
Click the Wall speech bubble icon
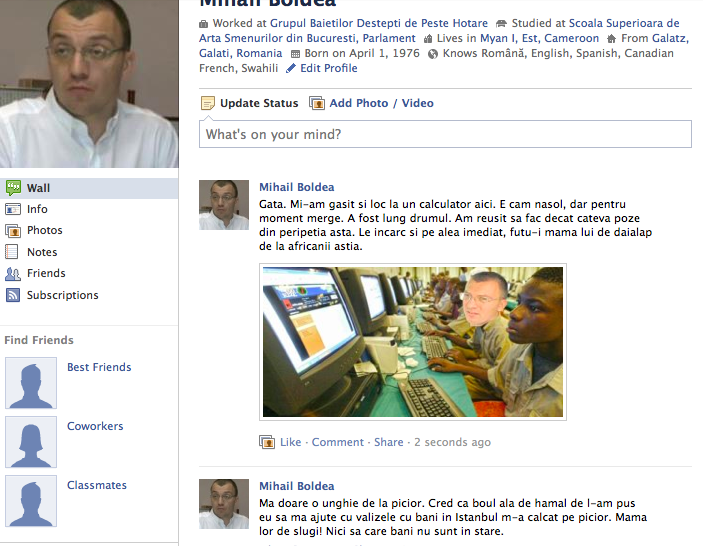[13, 188]
